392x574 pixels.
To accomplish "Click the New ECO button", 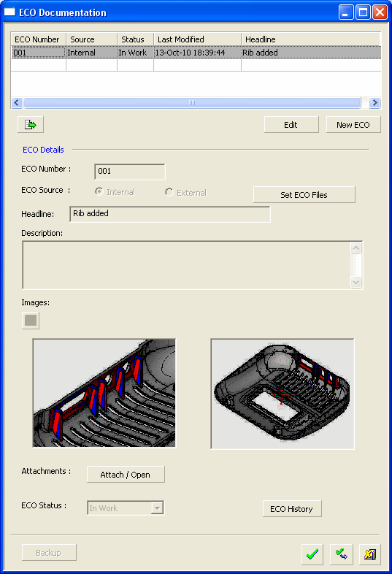I will point(353,125).
